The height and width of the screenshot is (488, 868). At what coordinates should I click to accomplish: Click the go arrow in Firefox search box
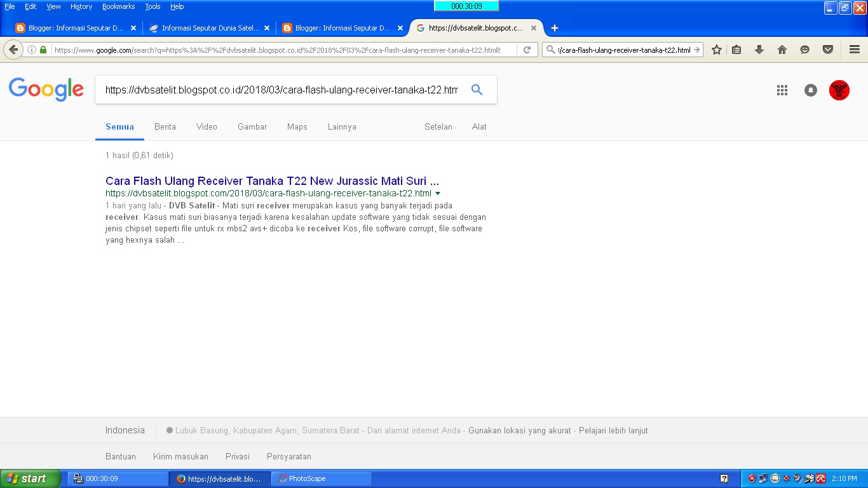697,50
